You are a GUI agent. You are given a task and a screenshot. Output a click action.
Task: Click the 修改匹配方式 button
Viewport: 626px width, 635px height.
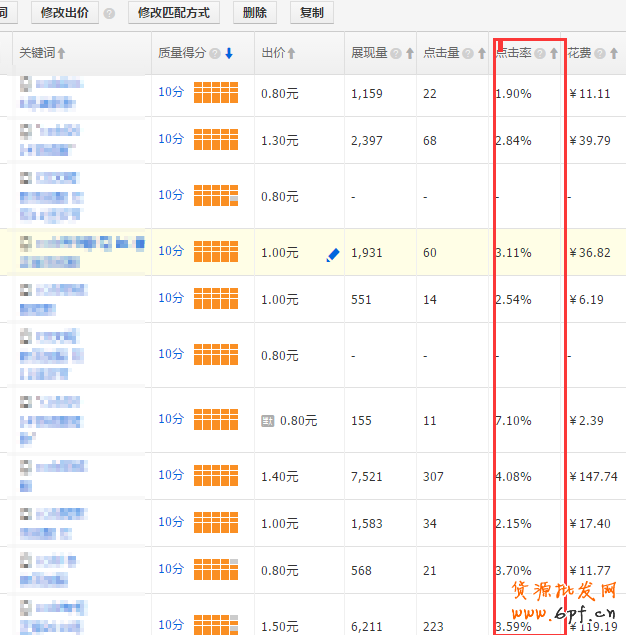173,13
